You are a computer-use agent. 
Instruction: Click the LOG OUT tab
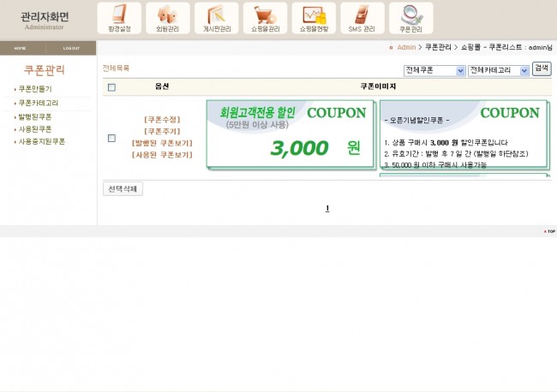[71, 48]
